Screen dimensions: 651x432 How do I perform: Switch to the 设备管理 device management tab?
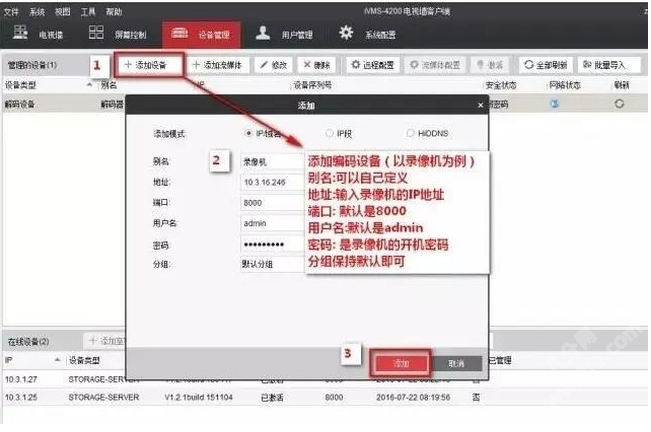[x=201, y=35]
